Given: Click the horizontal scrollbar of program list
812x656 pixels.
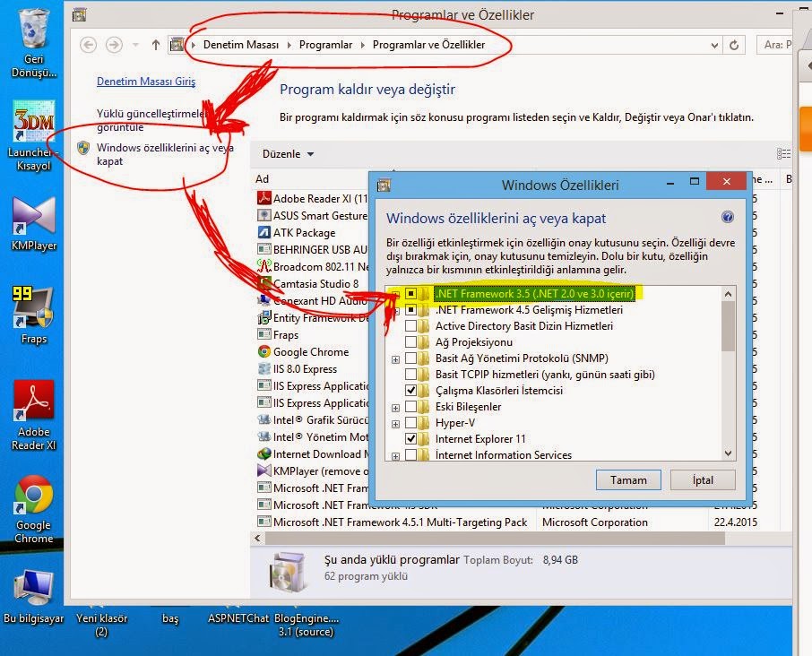Looking at the screenshot, I should click(495, 538).
